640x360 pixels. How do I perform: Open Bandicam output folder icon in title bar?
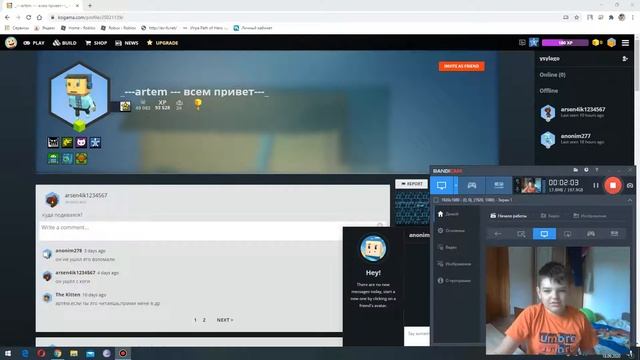576,170
